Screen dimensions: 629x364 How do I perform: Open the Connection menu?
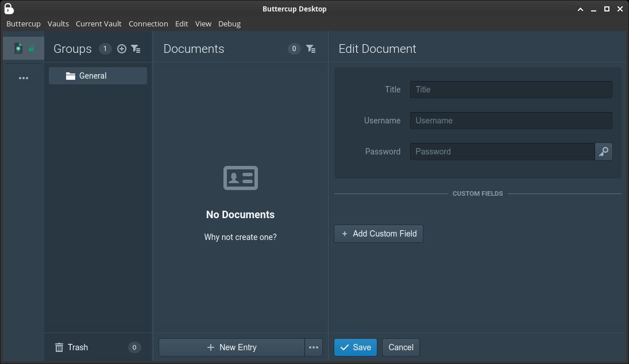148,24
